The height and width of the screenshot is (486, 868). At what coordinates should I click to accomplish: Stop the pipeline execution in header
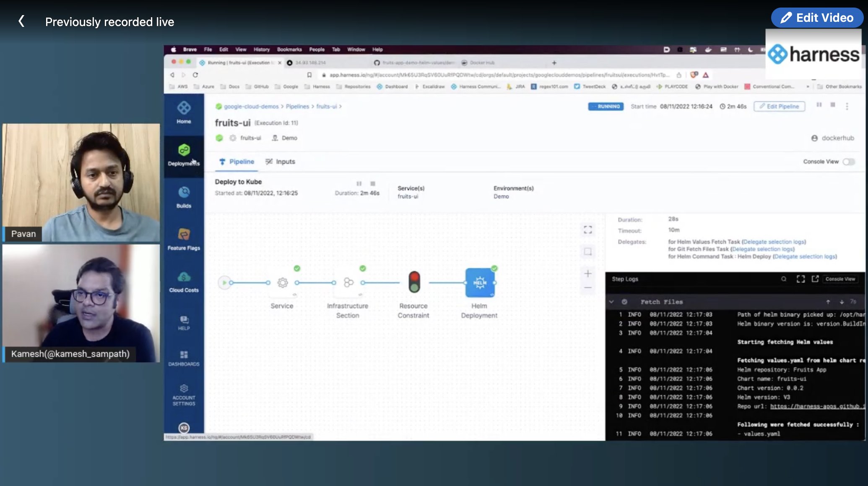point(833,105)
